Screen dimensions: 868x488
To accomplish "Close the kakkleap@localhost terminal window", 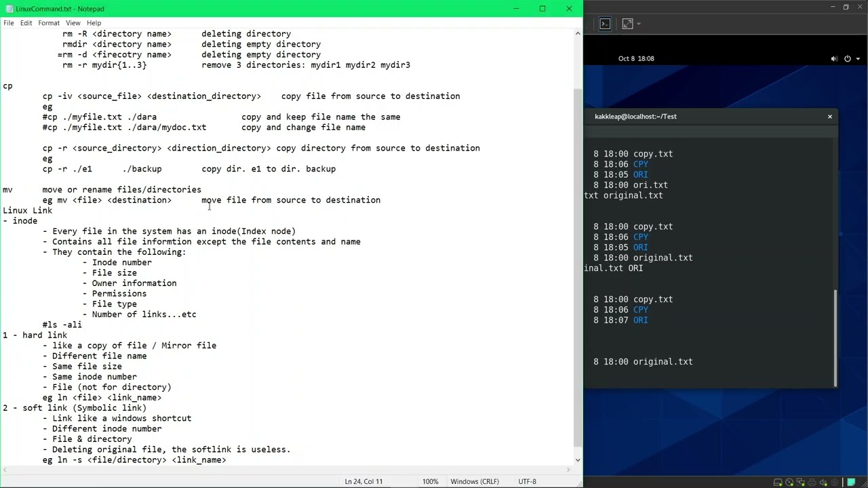I will 829,117.
